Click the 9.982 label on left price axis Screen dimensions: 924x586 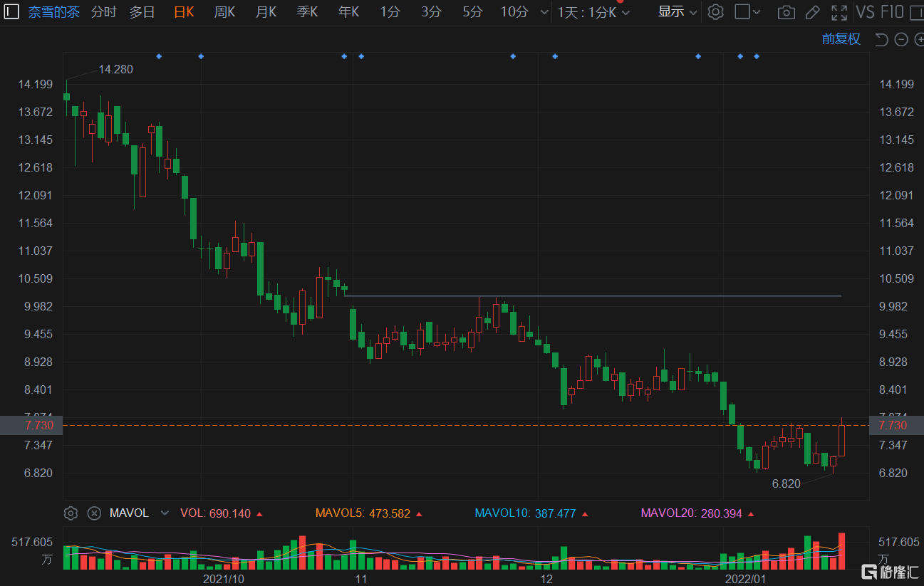[38, 306]
